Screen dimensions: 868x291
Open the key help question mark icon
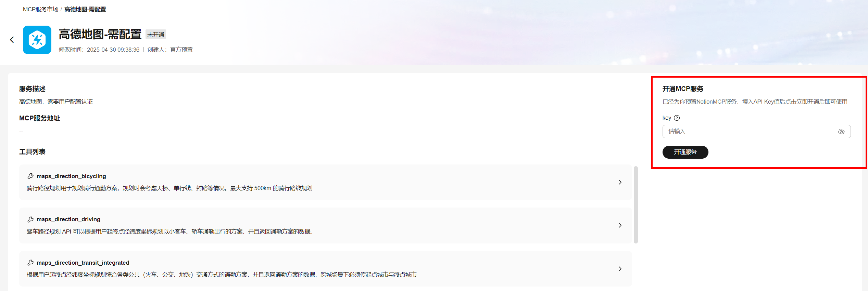pos(677,118)
